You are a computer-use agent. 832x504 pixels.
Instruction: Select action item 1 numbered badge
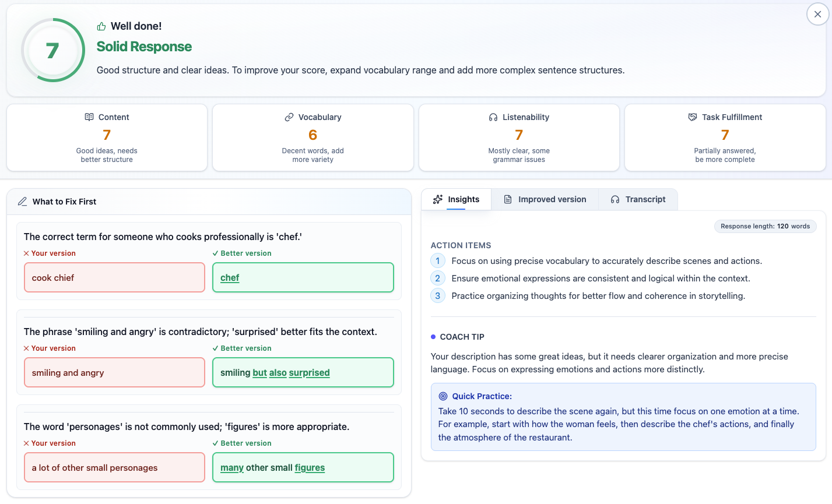(x=438, y=260)
